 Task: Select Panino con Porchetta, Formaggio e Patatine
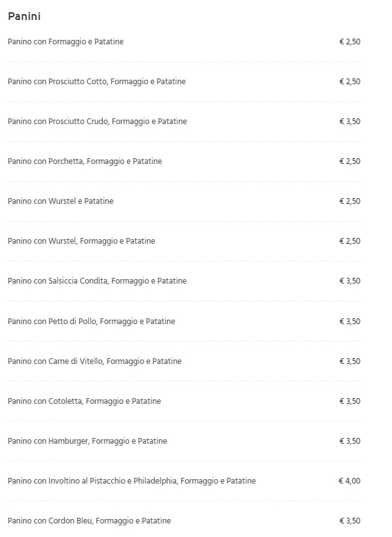[x=85, y=161]
